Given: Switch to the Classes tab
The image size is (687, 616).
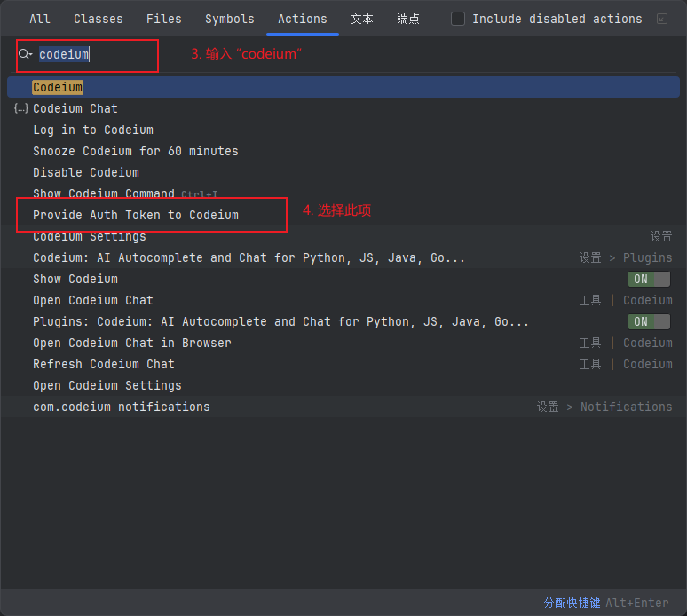Looking at the screenshot, I should [x=99, y=19].
